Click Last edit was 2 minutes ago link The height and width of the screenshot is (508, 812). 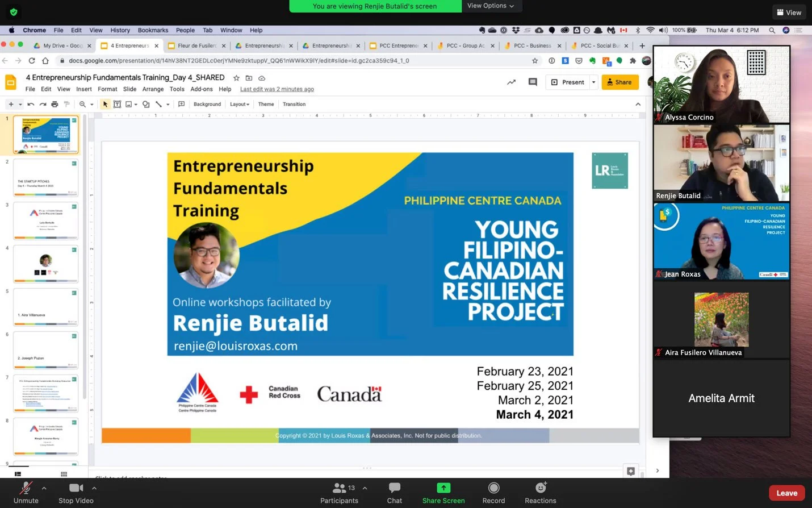[277, 89]
